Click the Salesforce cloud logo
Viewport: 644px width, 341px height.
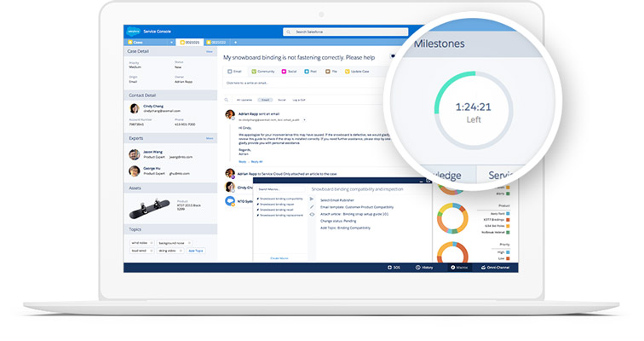pyautogui.click(x=132, y=32)
